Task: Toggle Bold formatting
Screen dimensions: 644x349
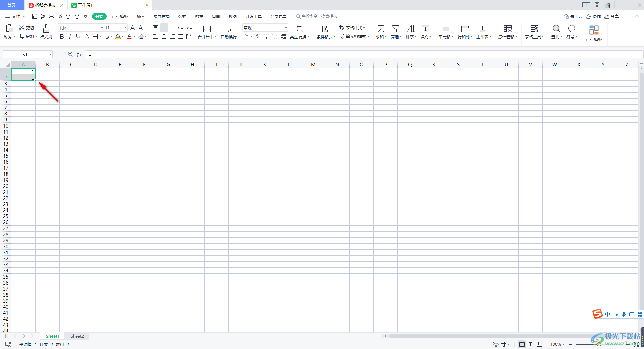Action: click(x=62, y=36)
